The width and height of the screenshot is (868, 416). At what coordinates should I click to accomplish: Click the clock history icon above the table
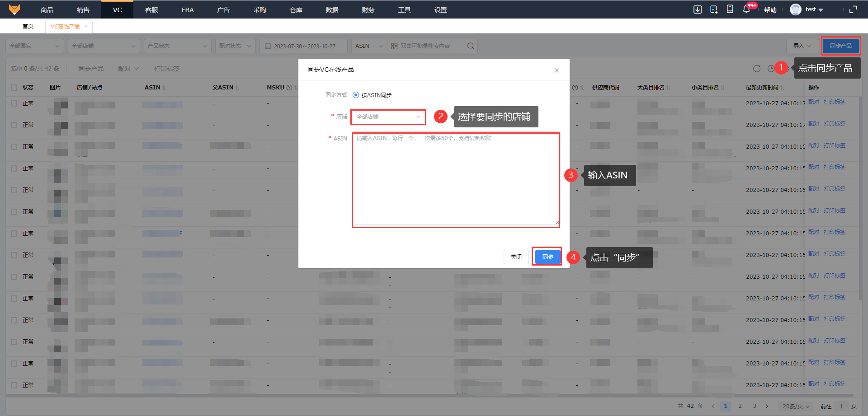pos(771,69)
